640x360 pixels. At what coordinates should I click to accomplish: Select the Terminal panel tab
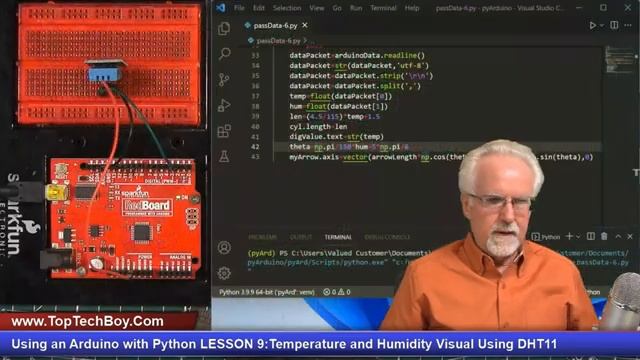point(338,237)
